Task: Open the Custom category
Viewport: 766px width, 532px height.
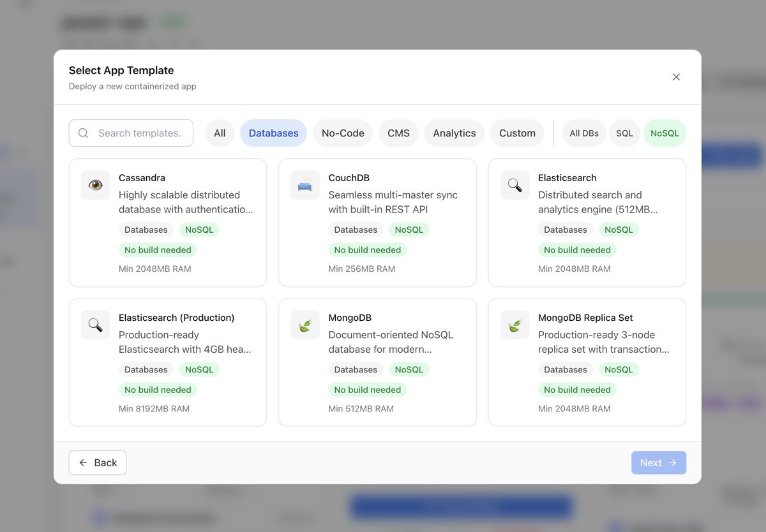Action: point(517,133)
